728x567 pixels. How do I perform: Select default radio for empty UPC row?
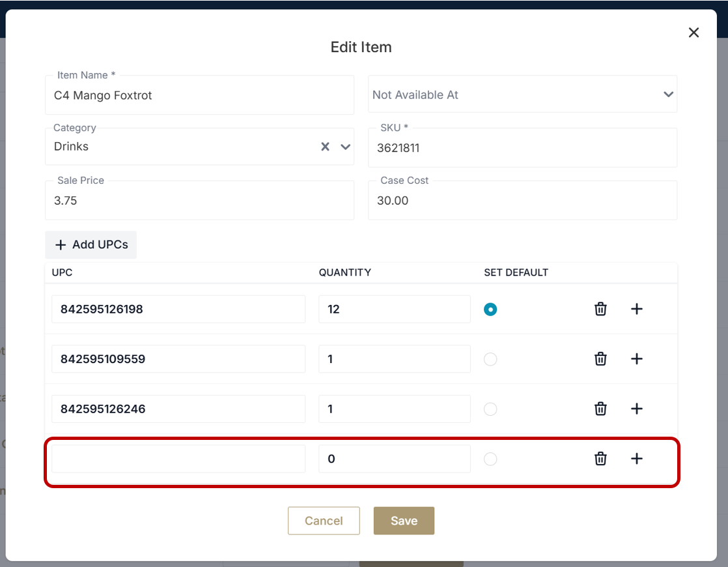tap(490, 459)
